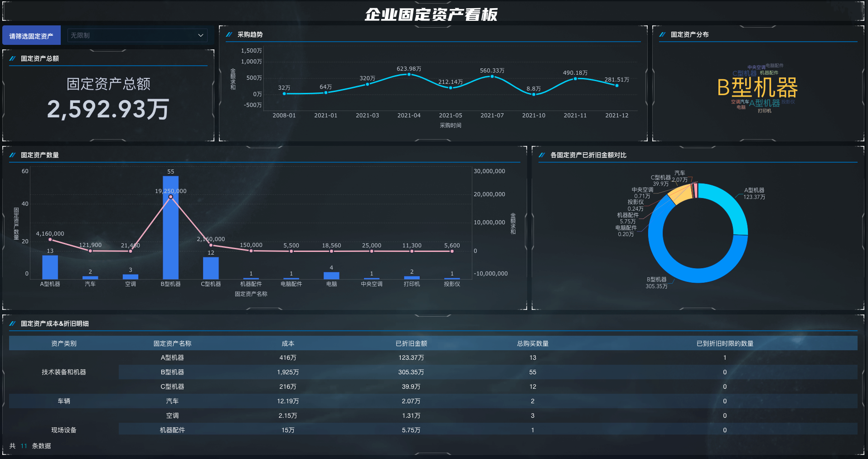This screenshot has height=459, width=868.
Task: Select the 技术装备和机器 category cell
Action: point(64,372)
